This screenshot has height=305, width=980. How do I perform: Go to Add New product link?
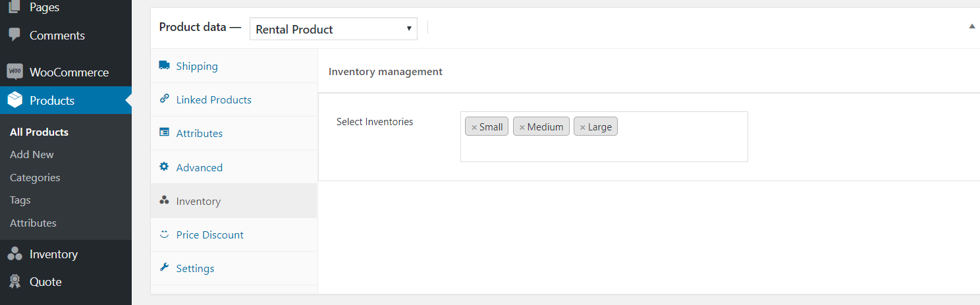[x=32, y=154]
